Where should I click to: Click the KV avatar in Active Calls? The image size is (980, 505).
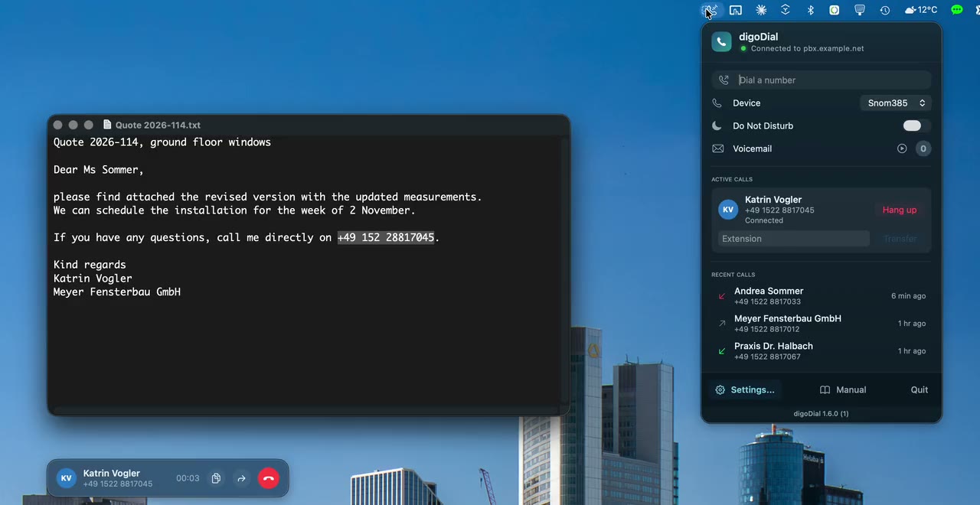point(729,210)
